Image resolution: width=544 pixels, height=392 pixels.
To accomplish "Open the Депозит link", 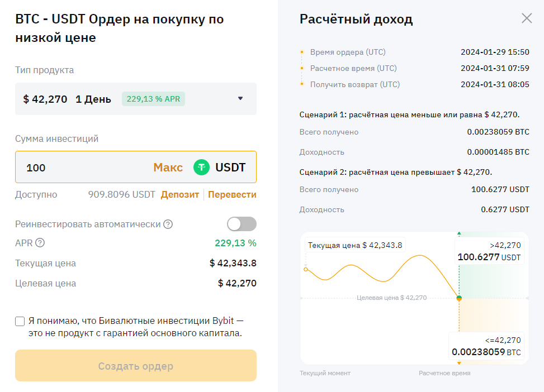I will point(179,194).
